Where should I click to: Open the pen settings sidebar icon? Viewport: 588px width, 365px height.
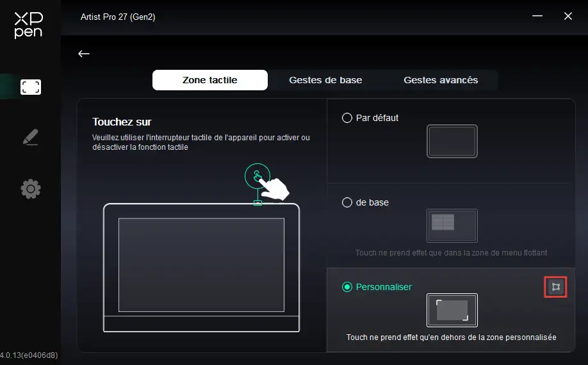click(x=30, y=137)
